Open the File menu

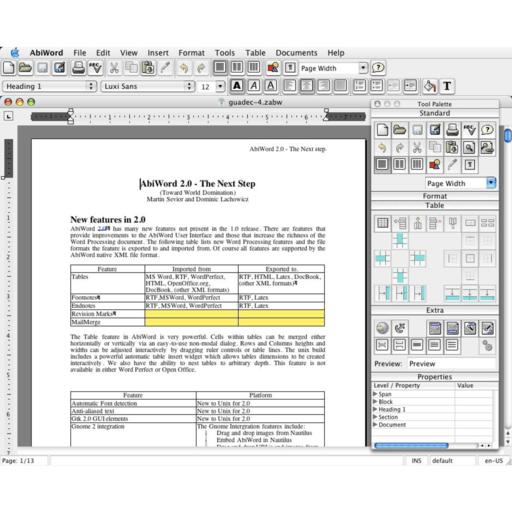click(x=80, y=53)
